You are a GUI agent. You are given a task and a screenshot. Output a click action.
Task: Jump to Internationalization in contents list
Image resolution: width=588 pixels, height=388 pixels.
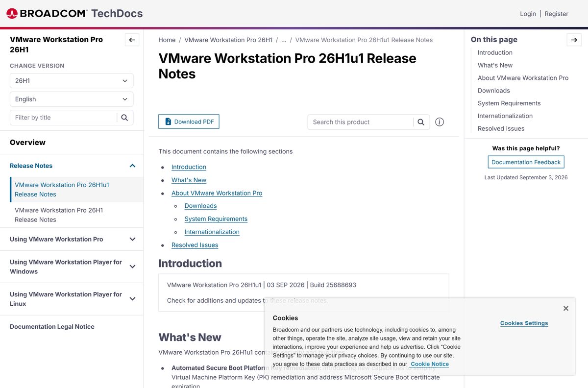tap(212, 232)
